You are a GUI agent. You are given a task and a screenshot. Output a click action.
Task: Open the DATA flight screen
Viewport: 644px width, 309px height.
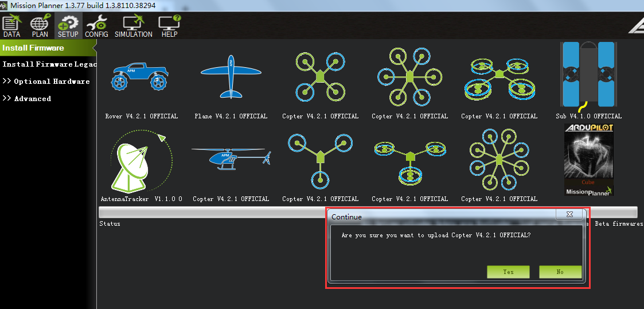pyautogui.click(x=11, y=27)
